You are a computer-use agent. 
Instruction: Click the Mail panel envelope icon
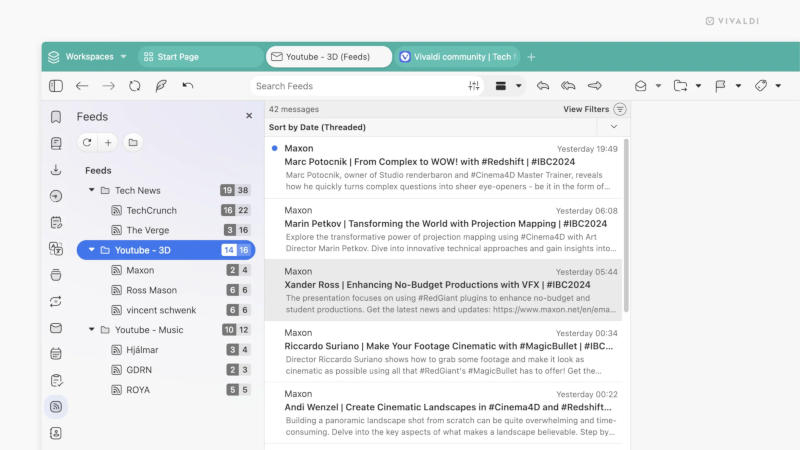[56, 328]
